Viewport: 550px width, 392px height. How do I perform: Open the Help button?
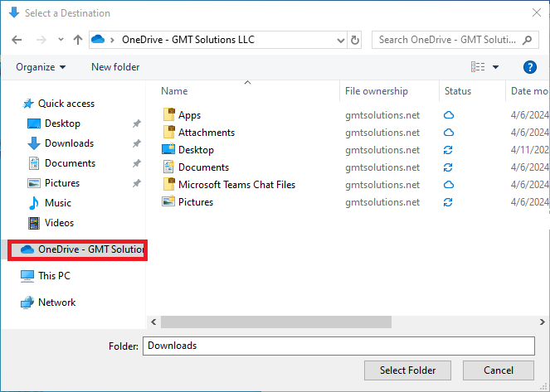(529, 67)
